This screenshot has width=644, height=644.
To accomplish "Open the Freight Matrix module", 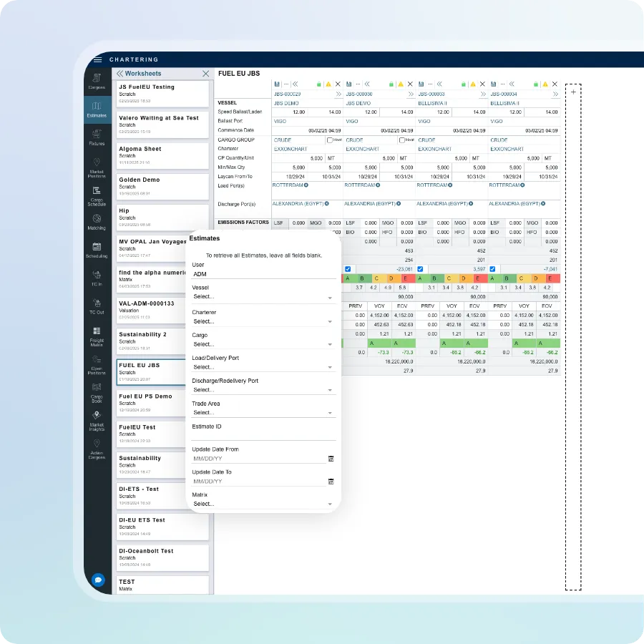I will pyautogui.click(x=97, y=337).
